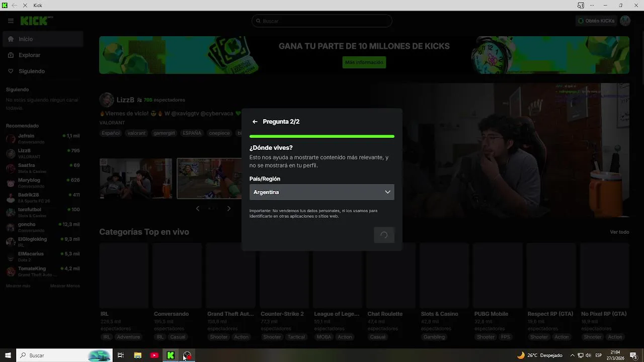Click the onepiece tag
The width and height of the screenshot is (644, 362).
(x=219, y=133)
